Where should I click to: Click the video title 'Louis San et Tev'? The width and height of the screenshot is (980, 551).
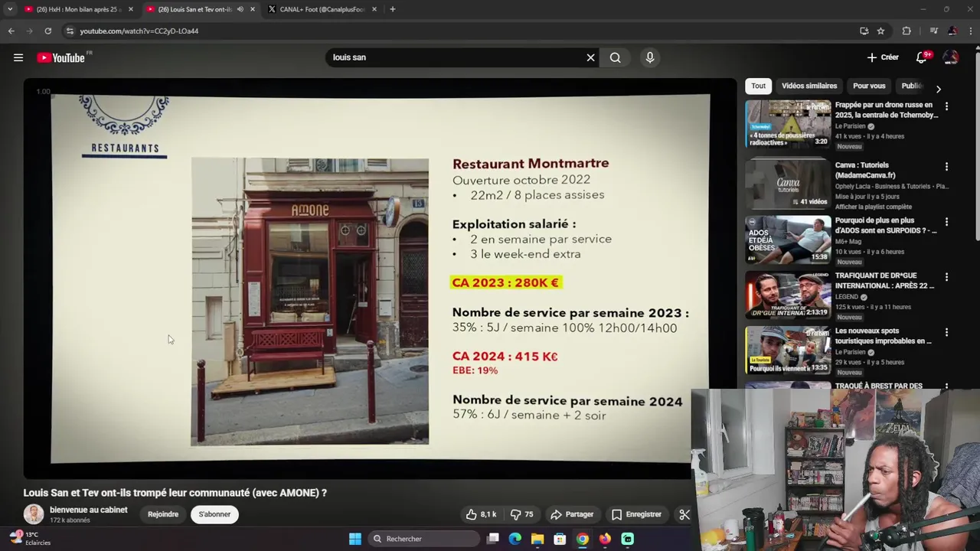click(x=175, y=493)
